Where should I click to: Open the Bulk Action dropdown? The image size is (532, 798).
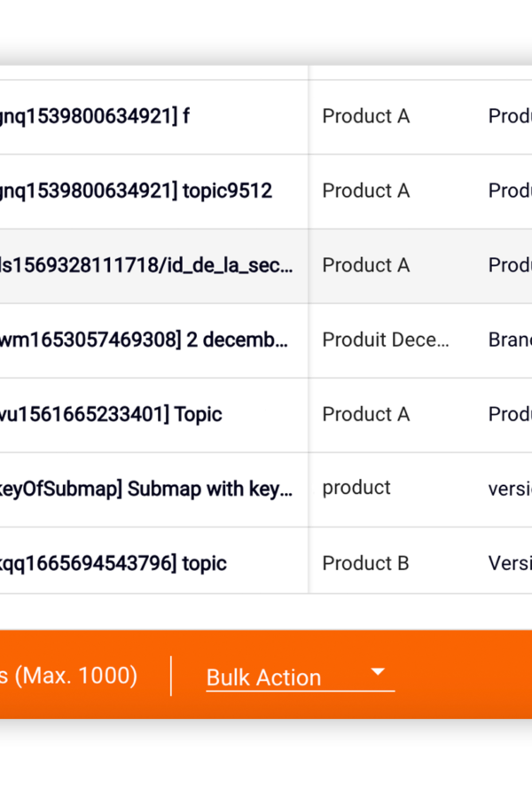pyautogui.click(x=301, y=677)
